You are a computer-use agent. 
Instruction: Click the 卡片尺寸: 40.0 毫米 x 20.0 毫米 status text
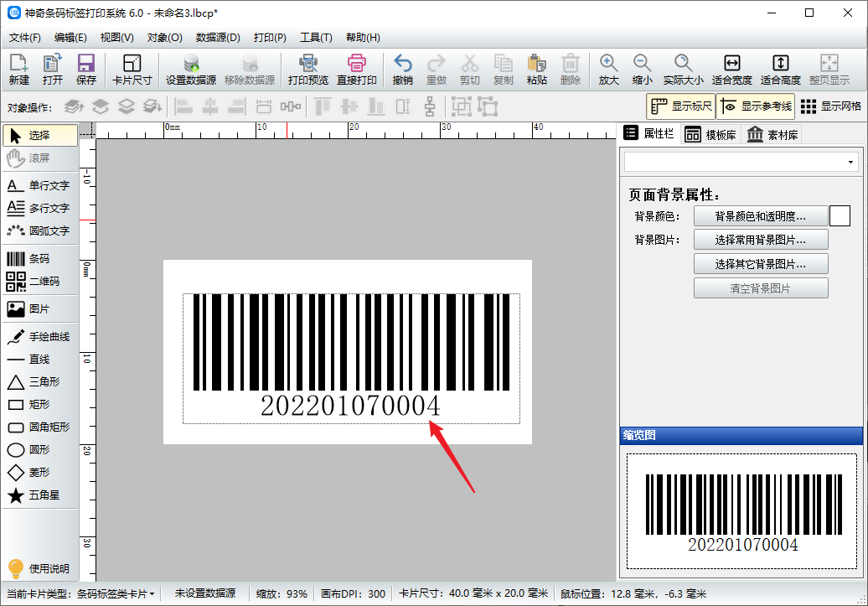pos(473,593)
